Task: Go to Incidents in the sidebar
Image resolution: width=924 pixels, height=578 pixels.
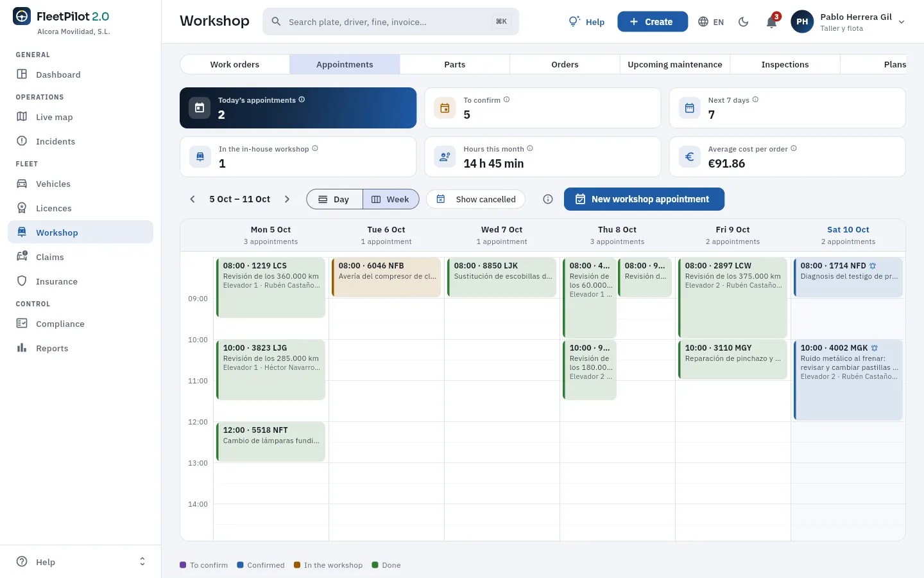Action: pyautogui.click(x=80, y=141)
